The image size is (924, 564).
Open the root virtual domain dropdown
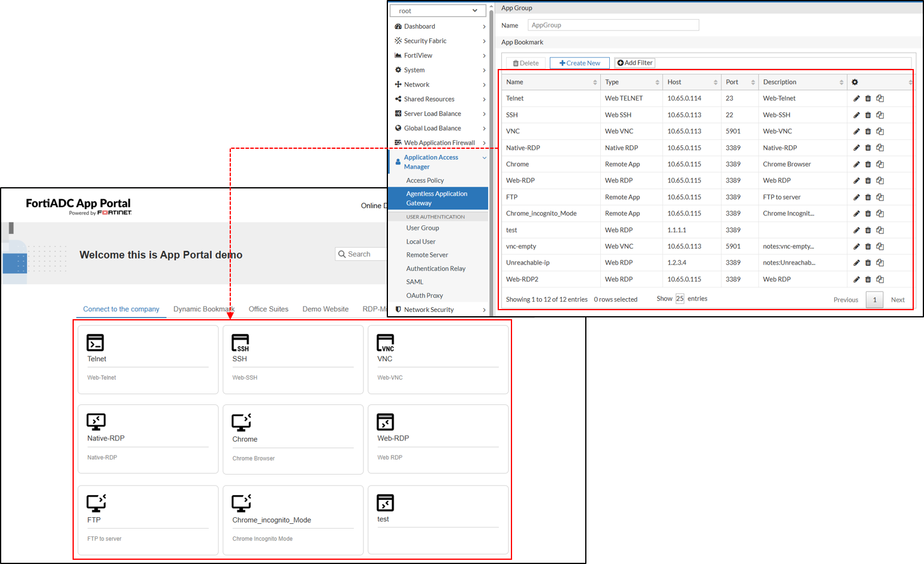438,10
